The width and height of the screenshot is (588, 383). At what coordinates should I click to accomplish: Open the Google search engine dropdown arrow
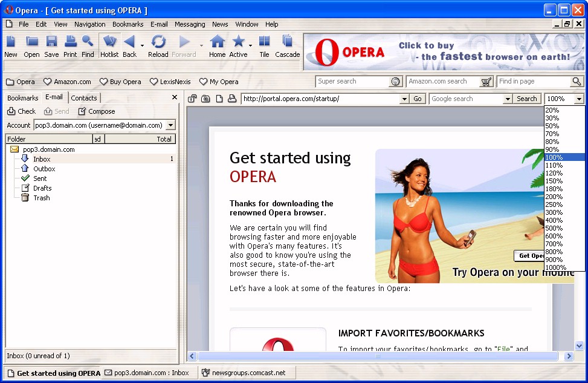[x=508, y=99]
